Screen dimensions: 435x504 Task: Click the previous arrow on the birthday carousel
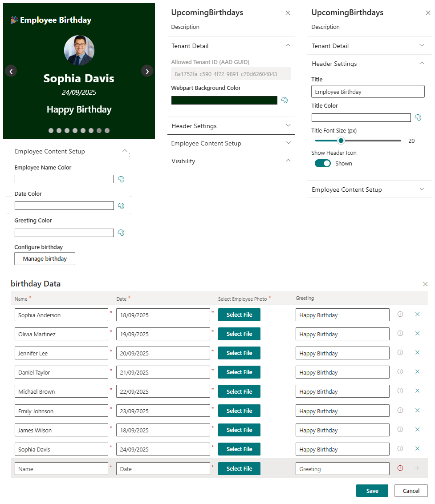pyautogui.click(x=11, y=71)
